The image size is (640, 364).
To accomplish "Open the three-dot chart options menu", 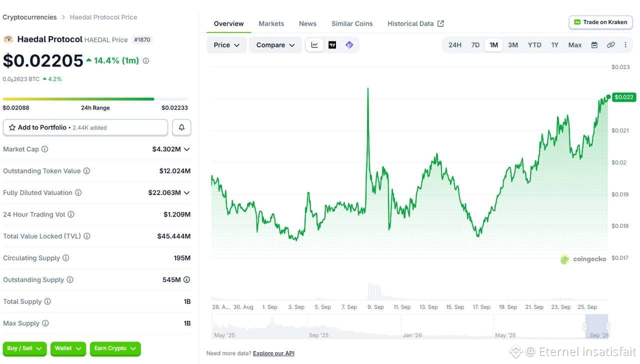I will pos(625,45).
